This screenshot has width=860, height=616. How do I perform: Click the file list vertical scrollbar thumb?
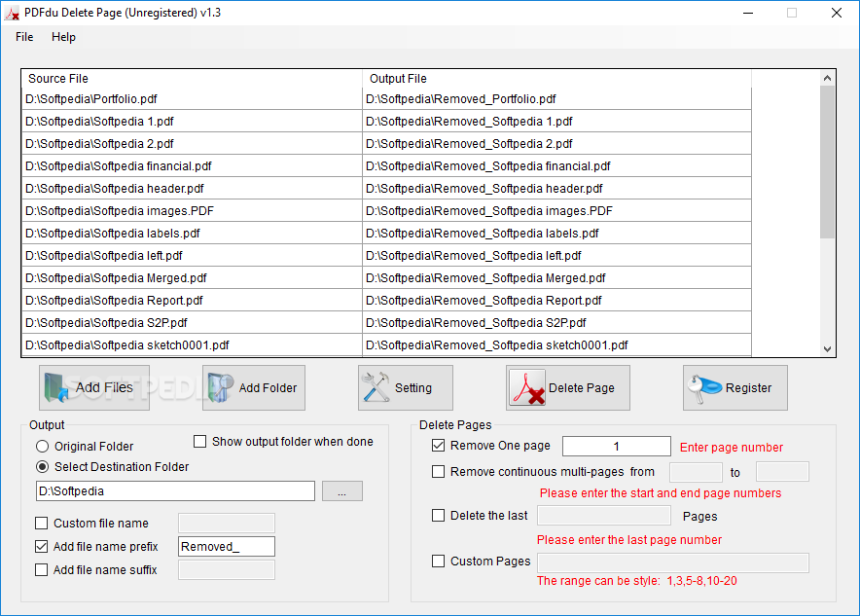pyautogui.click(x=828, y=162)
